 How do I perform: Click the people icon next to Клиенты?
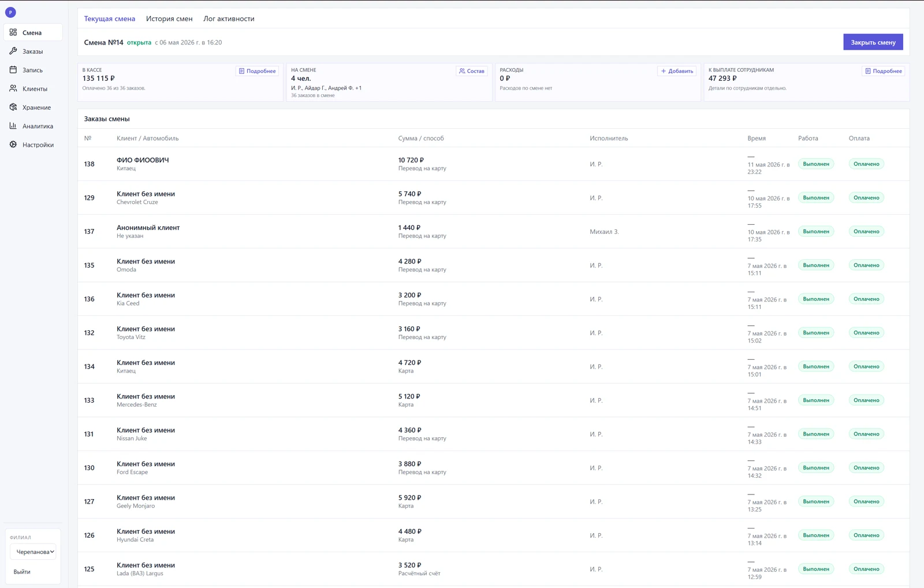pyautogui.click(x=13, y=88)
